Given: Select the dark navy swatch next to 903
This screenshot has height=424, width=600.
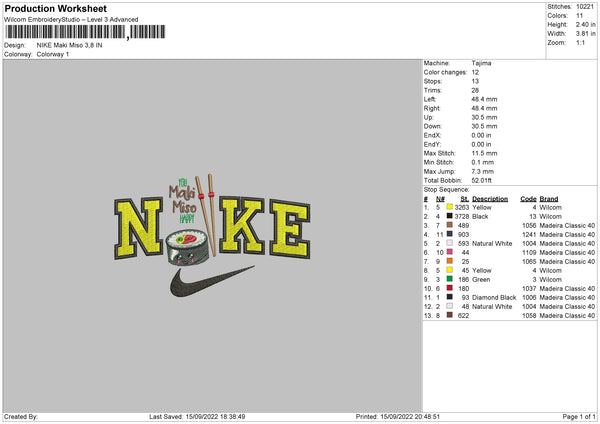Looking at the screenshot, I should tap(450, 234).
